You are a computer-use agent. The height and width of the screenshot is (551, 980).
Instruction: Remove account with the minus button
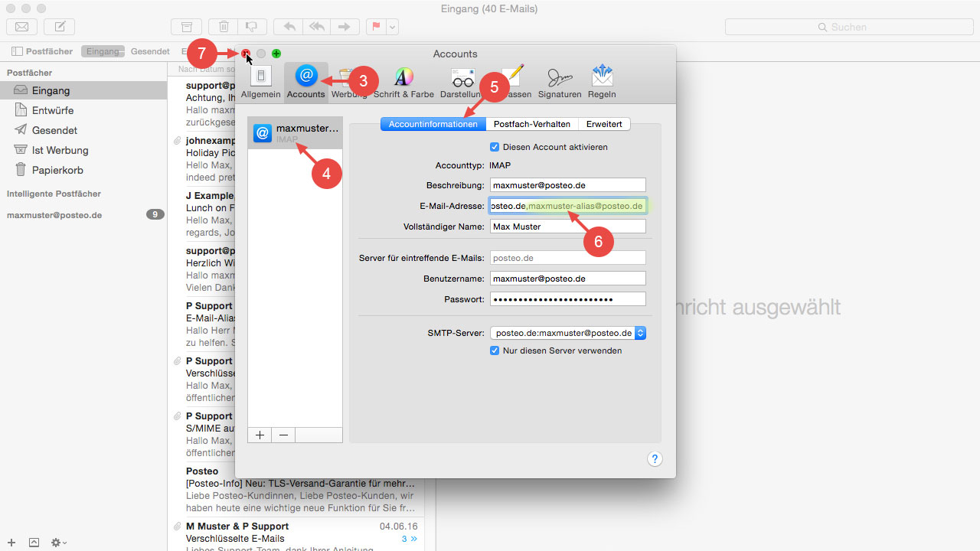coord(283,435)
